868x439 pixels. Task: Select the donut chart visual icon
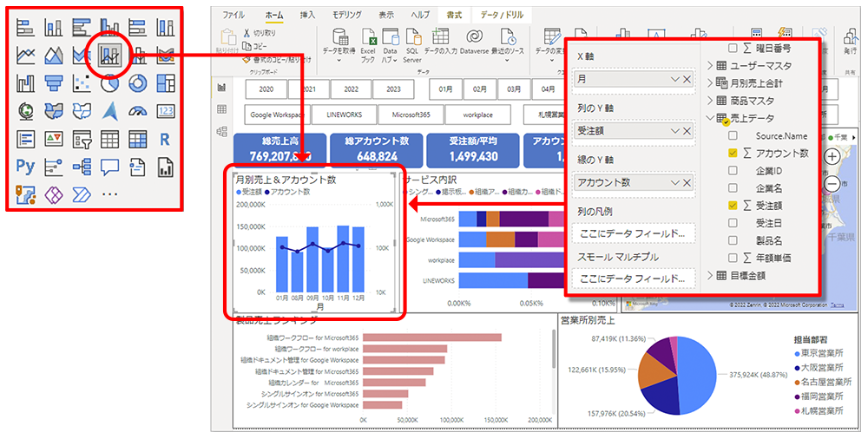coord(137,83)
